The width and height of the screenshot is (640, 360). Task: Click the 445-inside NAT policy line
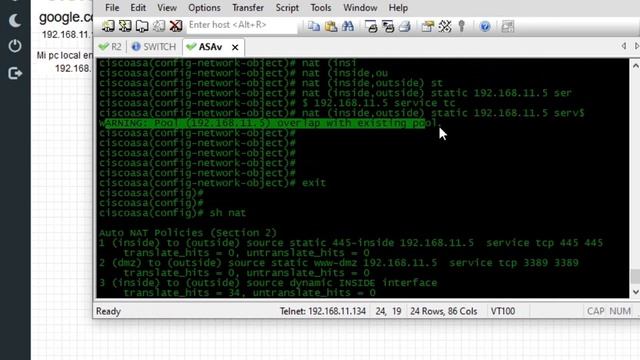pyautogui.click(x=351, y=243)
